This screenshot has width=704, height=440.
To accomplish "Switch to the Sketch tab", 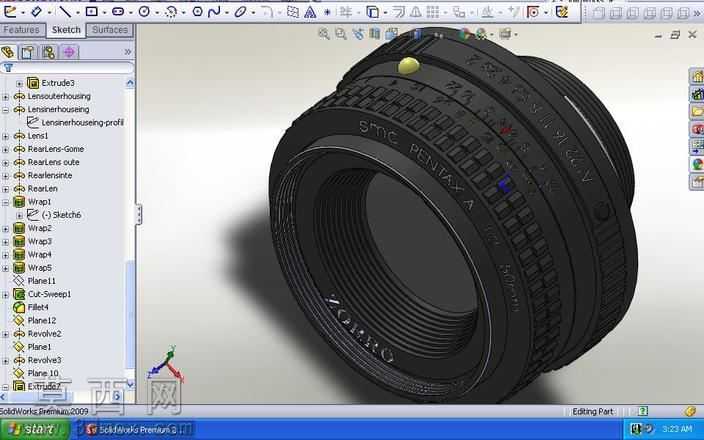I will tap(66, 30).
